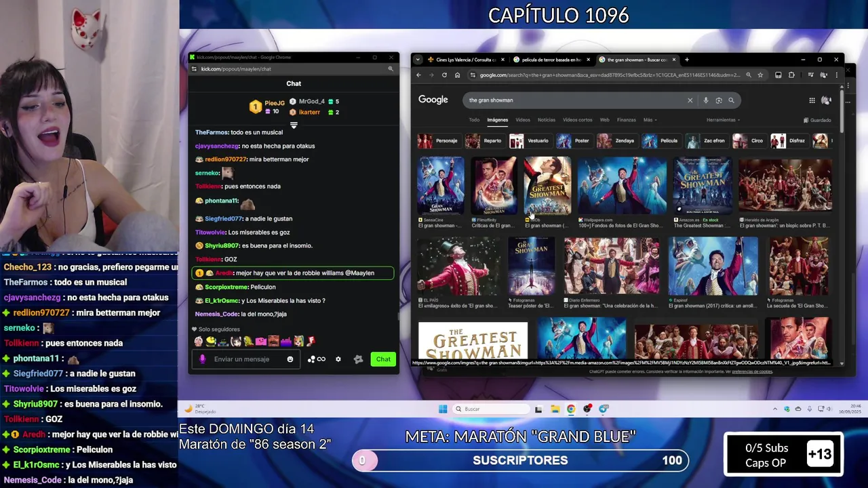Click Aredh's highlighted chat message
The height and width of the screenshot is (488, 868).
[293, 273]
